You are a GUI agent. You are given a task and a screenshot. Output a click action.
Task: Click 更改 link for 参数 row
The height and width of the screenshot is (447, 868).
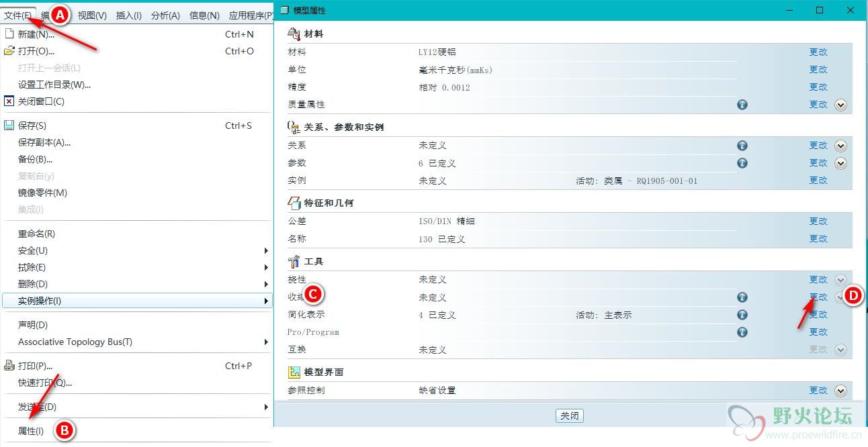pyautogui.click(x=818, y=163)
